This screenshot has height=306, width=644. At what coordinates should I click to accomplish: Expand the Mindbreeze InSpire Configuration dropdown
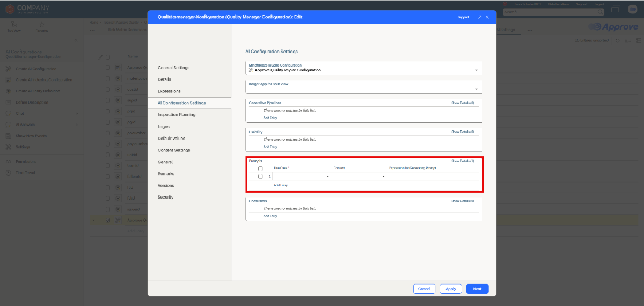click(x=476, y=70)
